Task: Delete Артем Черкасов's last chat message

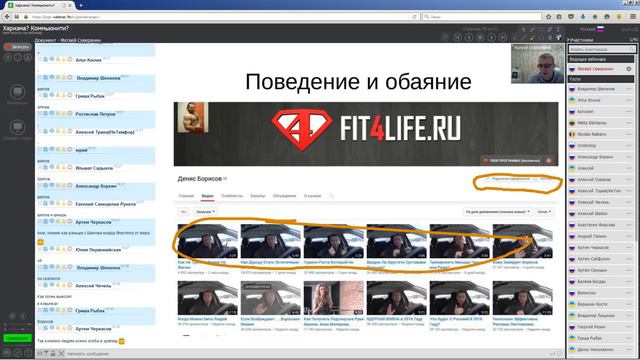Action: click(40, 328)
